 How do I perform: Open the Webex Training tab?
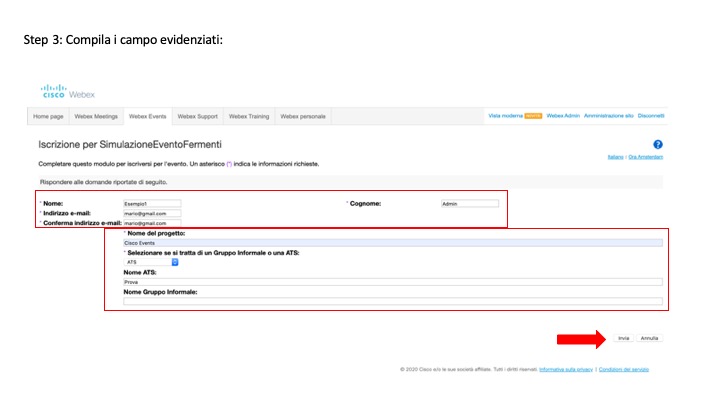(x=249, y=116)
